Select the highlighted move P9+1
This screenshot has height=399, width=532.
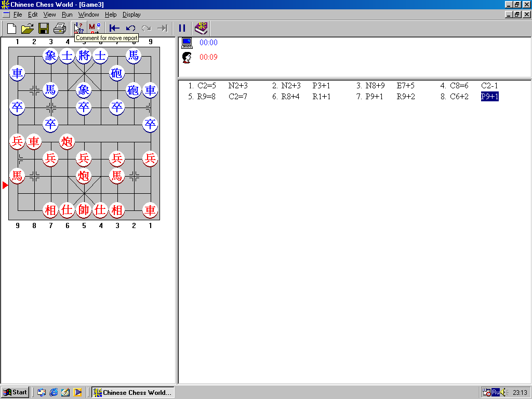click(x=489, y=97)
